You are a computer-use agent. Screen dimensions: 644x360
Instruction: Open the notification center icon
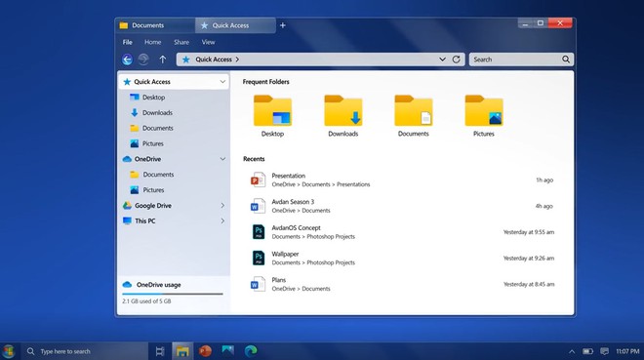tap(604, 351)
